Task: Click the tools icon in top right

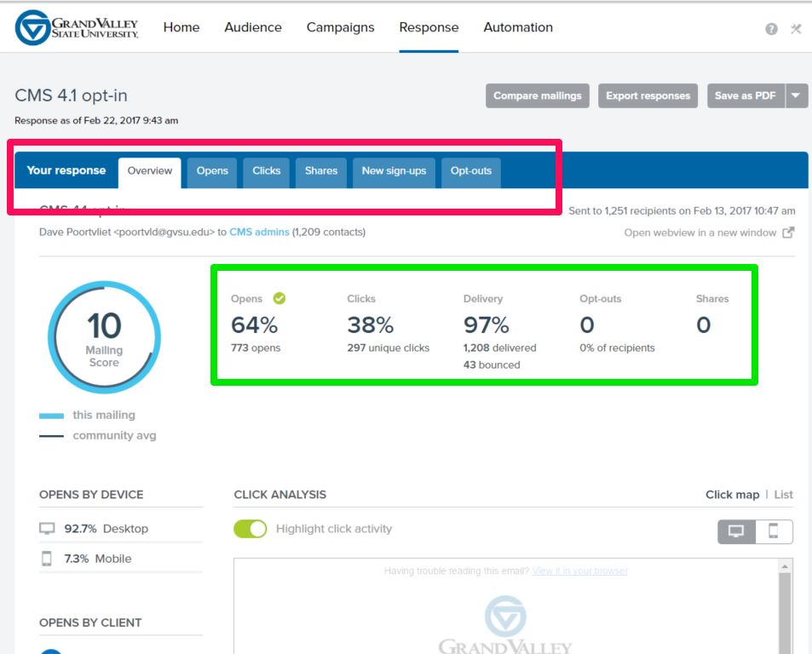Action: click(796, 29)
